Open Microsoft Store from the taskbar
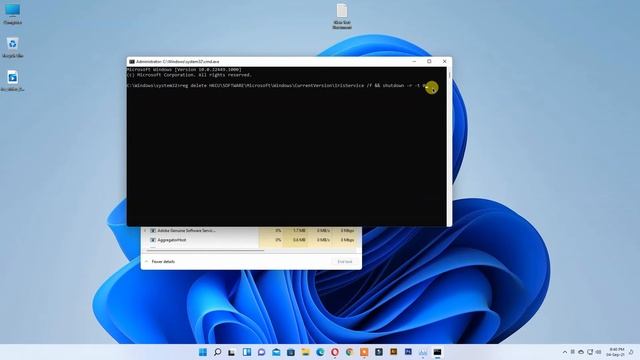640x360 pixels. tap(291, 352)
